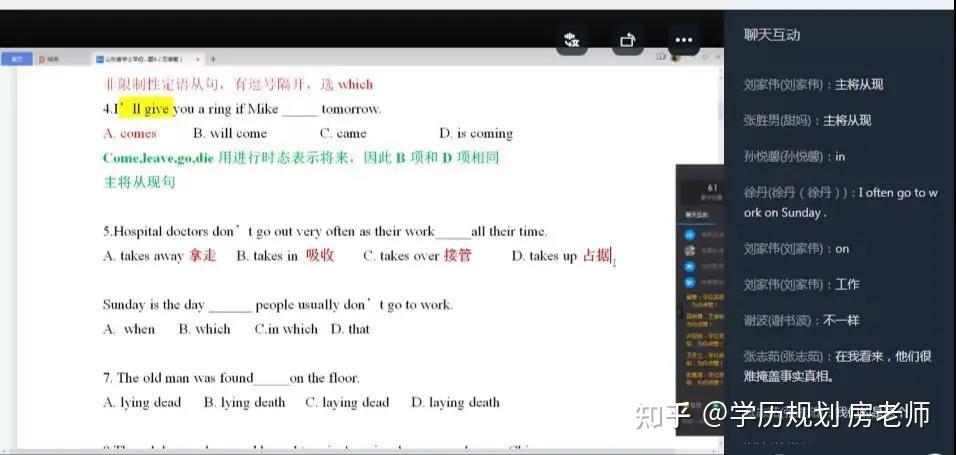Image resolution: width=956 pixels, height=455 pixels.
Task: Select option C. came
Action: click(343, 134)
